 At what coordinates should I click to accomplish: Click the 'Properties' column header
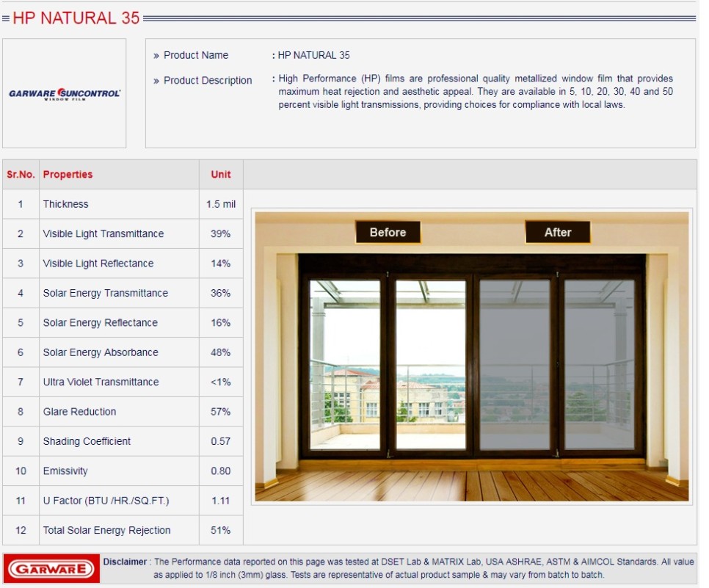(68, 175)
